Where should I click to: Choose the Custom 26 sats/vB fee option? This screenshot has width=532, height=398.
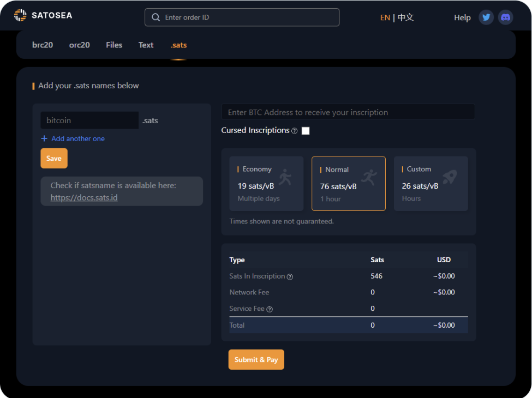tap(431, 183)
